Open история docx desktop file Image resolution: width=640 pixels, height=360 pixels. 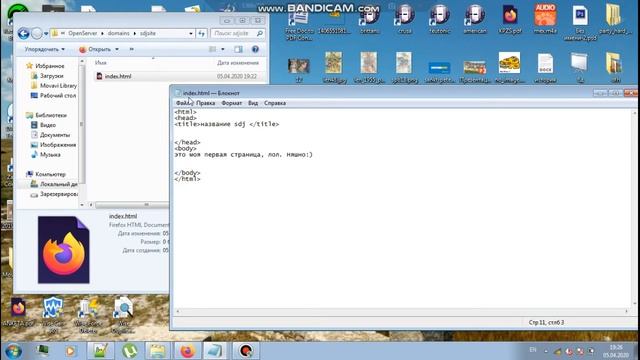pyautogui.click(x=545, y=68)
